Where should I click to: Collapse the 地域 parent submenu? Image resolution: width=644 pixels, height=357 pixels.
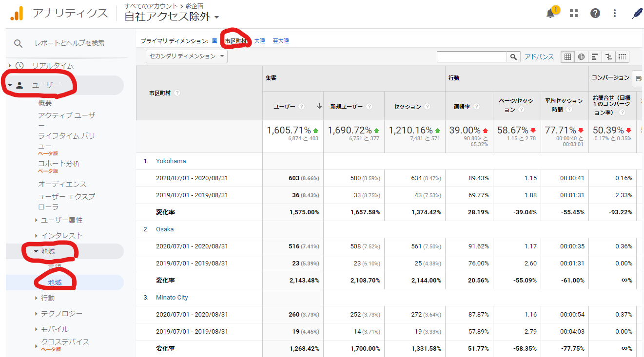[37, 251]
